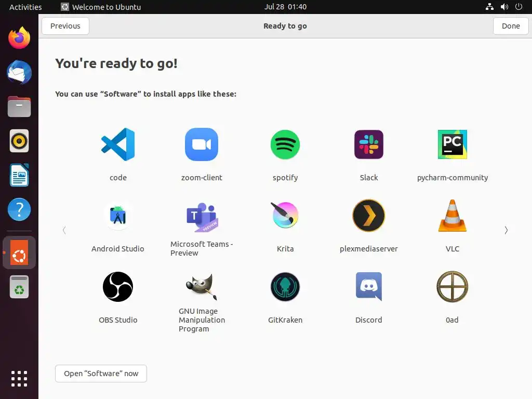
Task: Click the "spotify" label text
Action: [285, 178]
